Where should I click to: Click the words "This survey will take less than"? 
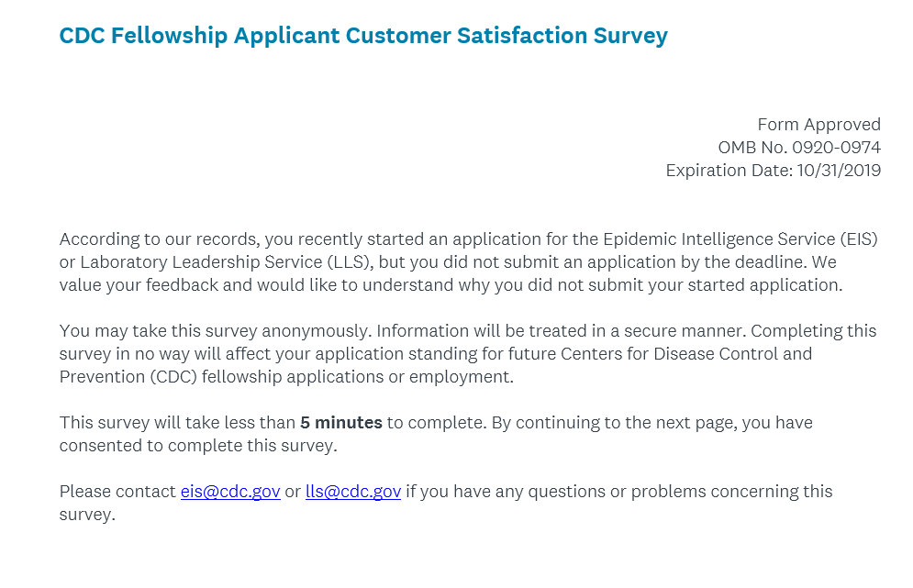point(177,423)
